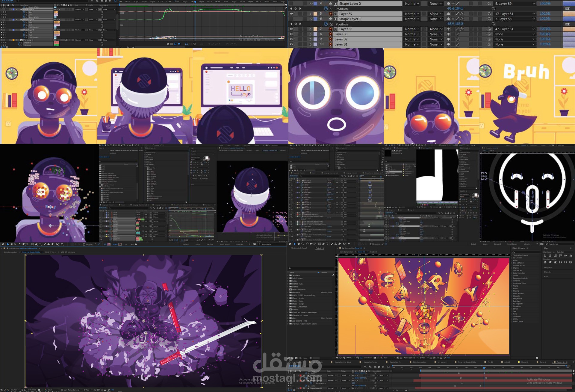Click the Align Left icon in Align panel
575x392 pixels.
[x=545, y=256]
